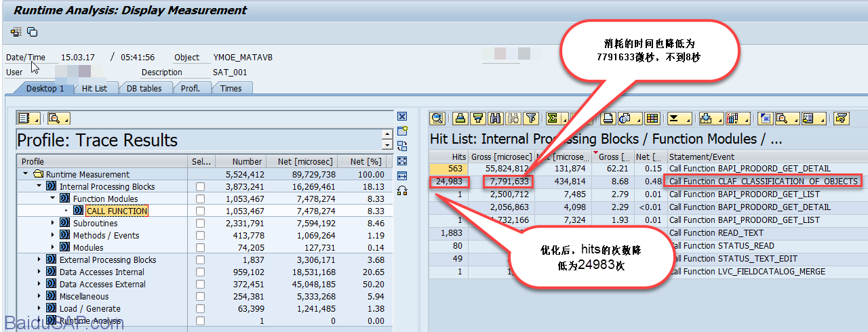This screenshot has width=868, height=332.
Task: Click the magnifier icon with dropdown in hit toolbar
Action: [x=787, y=119]
